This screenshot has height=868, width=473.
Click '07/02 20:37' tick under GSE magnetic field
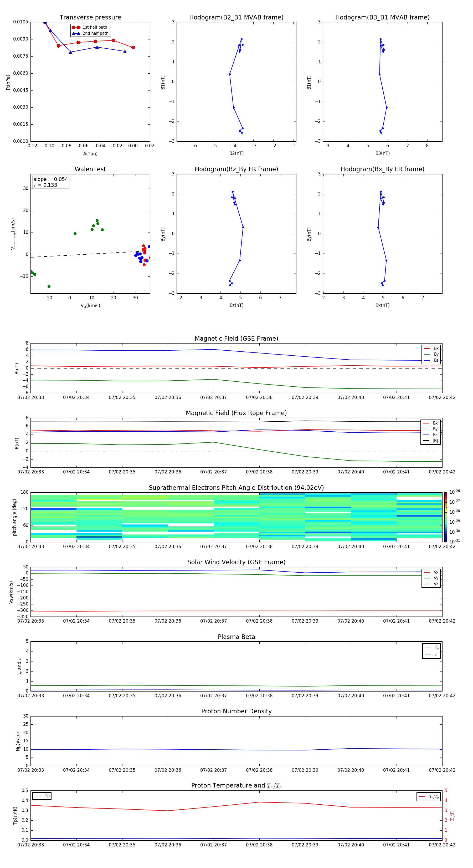(213, 398)
